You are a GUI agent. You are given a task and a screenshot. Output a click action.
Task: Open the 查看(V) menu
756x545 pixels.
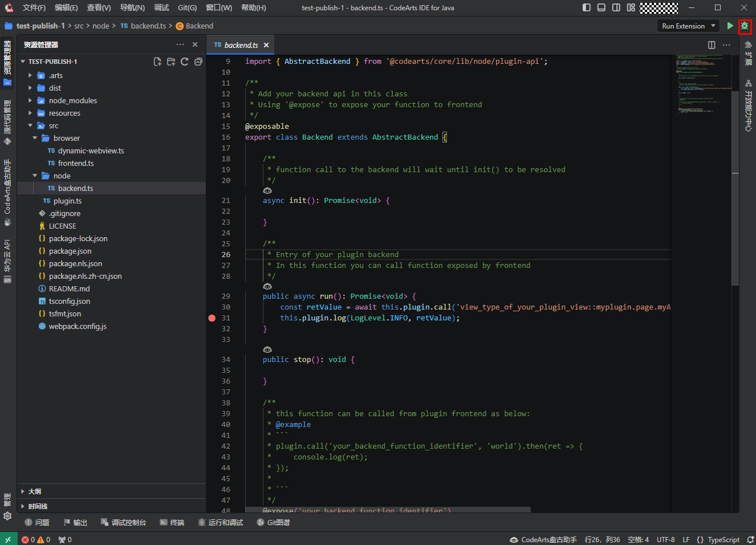pos(99,8)
